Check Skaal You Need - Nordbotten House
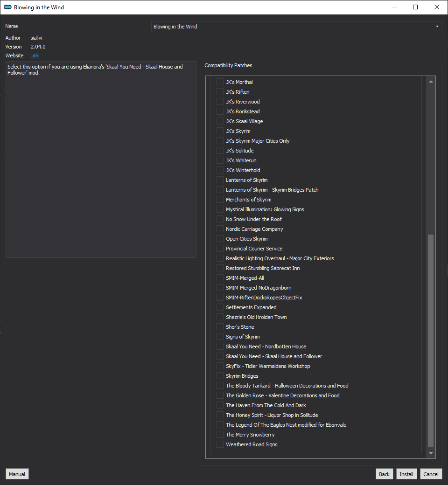The image size is (448, 485). point(220,346)
